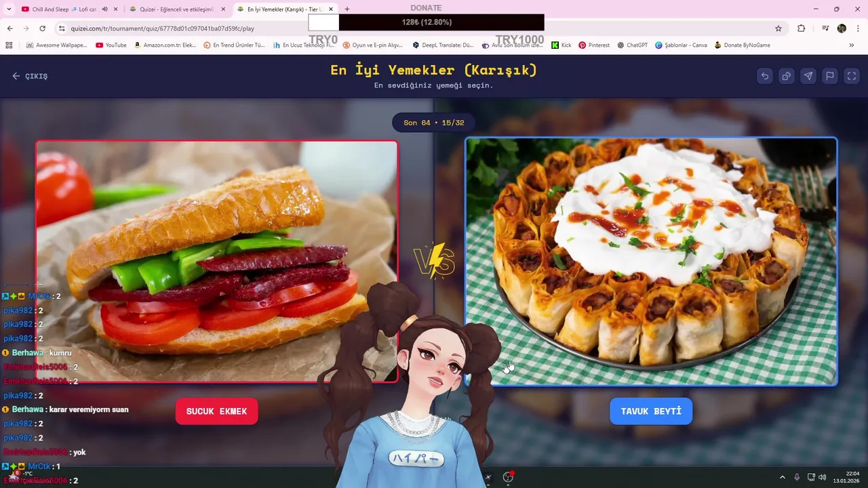868x488 pixels.
Task: Open Oyun ve E-pin bookmark
Action: (x=373, y=45)
